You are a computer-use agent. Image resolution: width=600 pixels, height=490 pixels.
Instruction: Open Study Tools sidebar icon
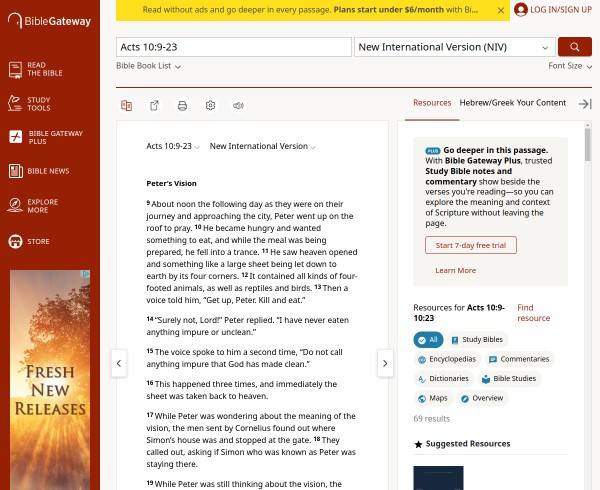(x=15, y=104)
